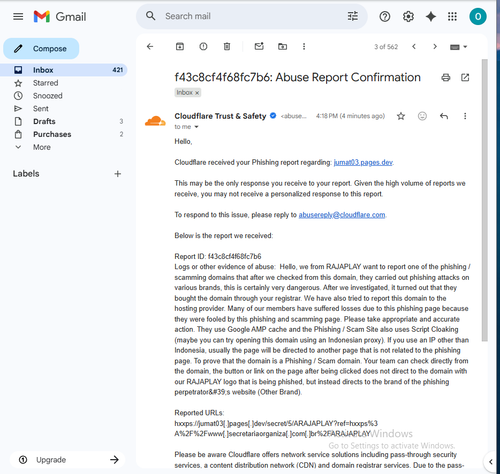Open the Google apps grid
Viewport: 500px width, 474px height.
pyautogui.click(x=452, y=16)
